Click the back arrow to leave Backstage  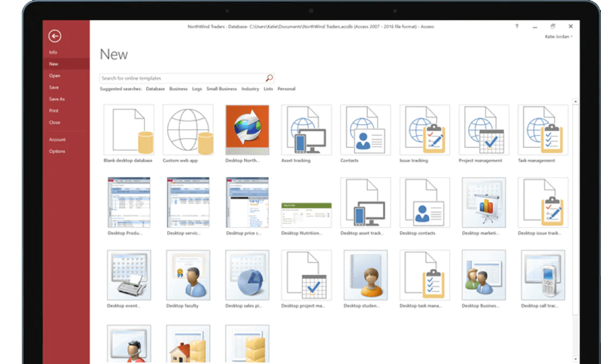point(54,36)
